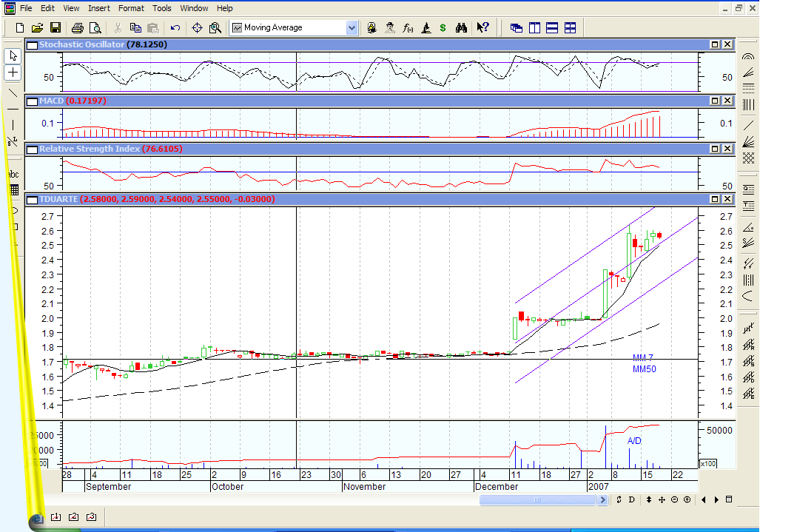
Task: Select the crosshair tool in left toolbar
Action: point(13,73)
